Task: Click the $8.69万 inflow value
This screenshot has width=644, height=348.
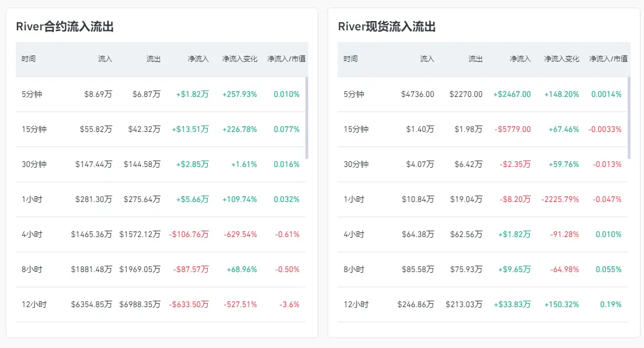Action: pos(98,94)
